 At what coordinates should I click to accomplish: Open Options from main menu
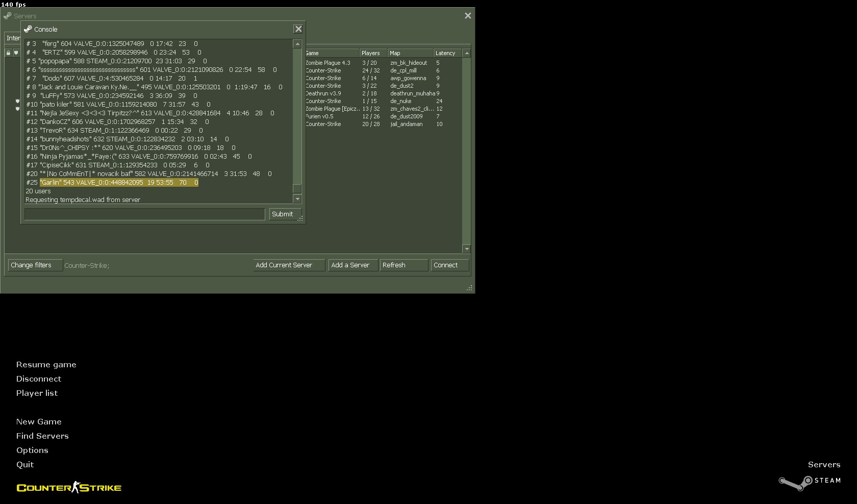[32, 450]
